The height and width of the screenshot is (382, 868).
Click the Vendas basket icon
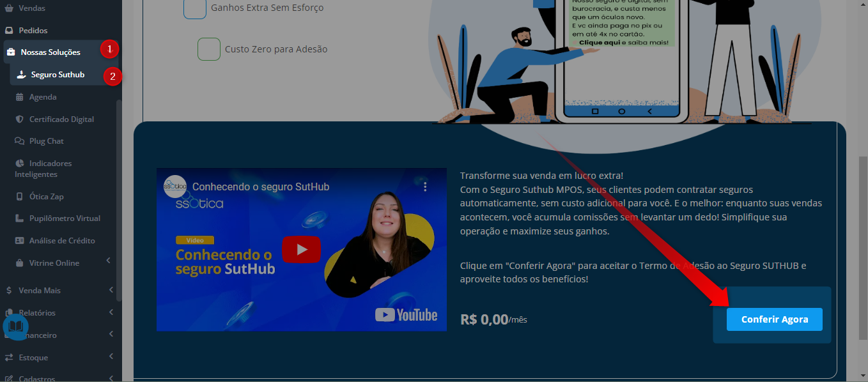9,8
